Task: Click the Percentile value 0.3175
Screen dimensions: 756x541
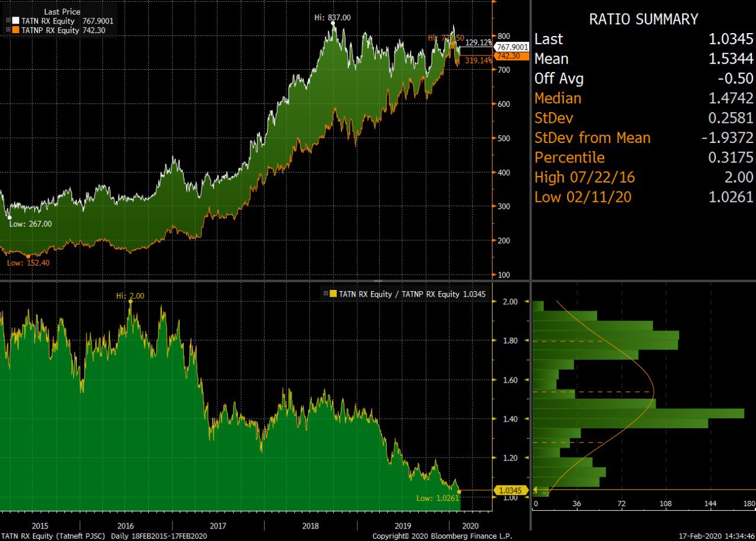Action: [731, 158]
